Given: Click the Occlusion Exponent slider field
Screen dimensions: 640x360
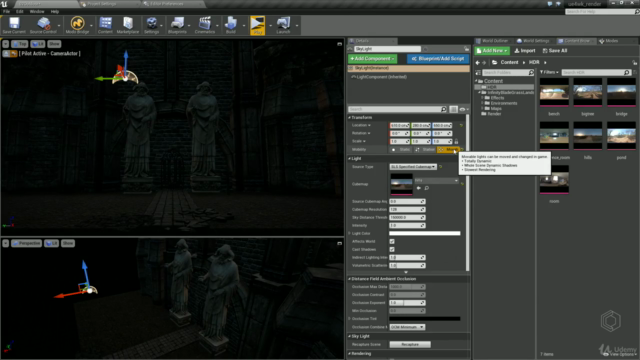Looking at the screenshot, I should [407, 303].
